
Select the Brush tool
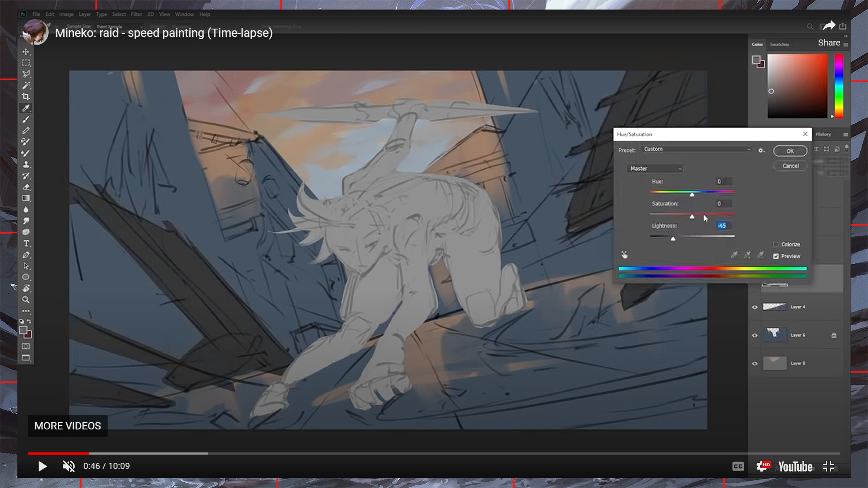26,119
